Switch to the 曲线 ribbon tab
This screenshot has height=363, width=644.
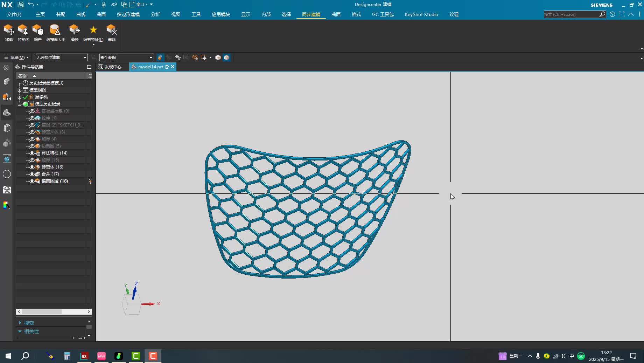(81, 14)
